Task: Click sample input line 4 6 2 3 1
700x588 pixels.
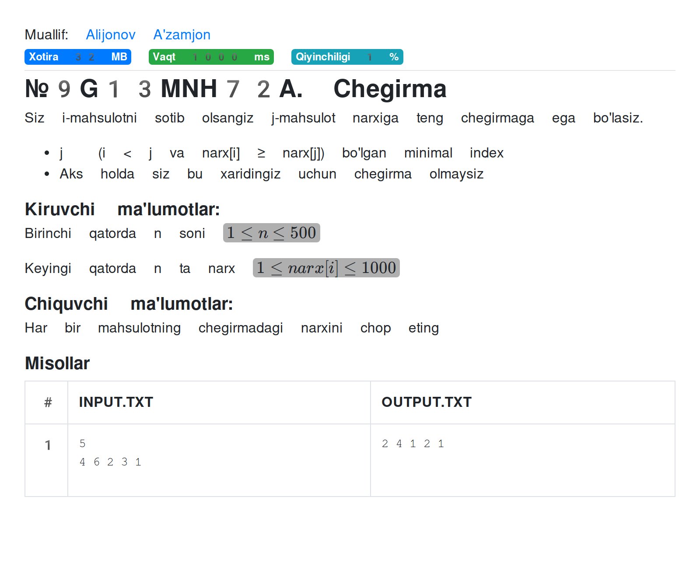Action: click(x=110, y=462)
